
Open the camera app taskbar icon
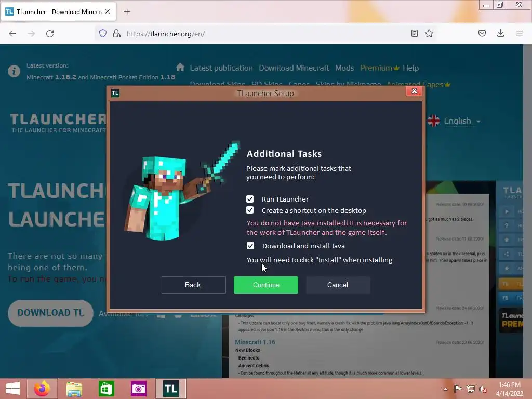click(x=138, y=389)
